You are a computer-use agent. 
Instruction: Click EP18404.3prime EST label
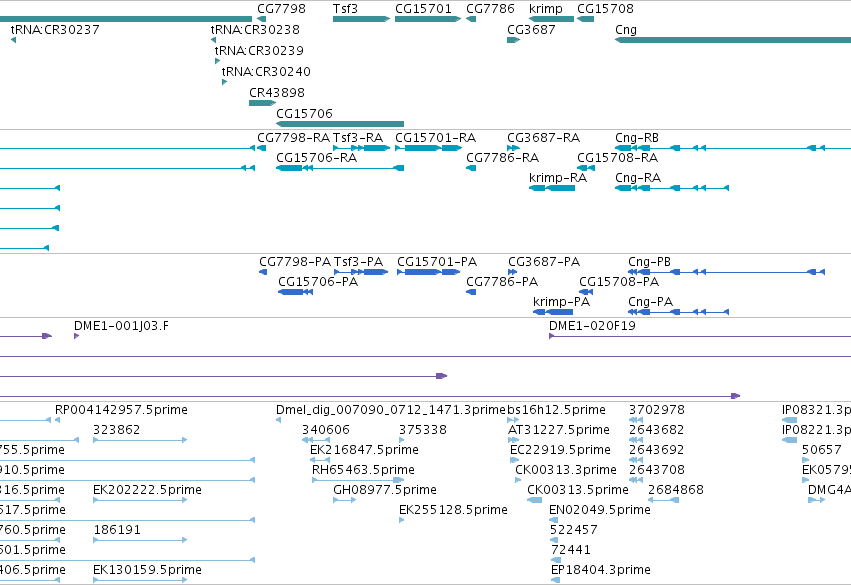pyautogui.click(x=601, y=570)
